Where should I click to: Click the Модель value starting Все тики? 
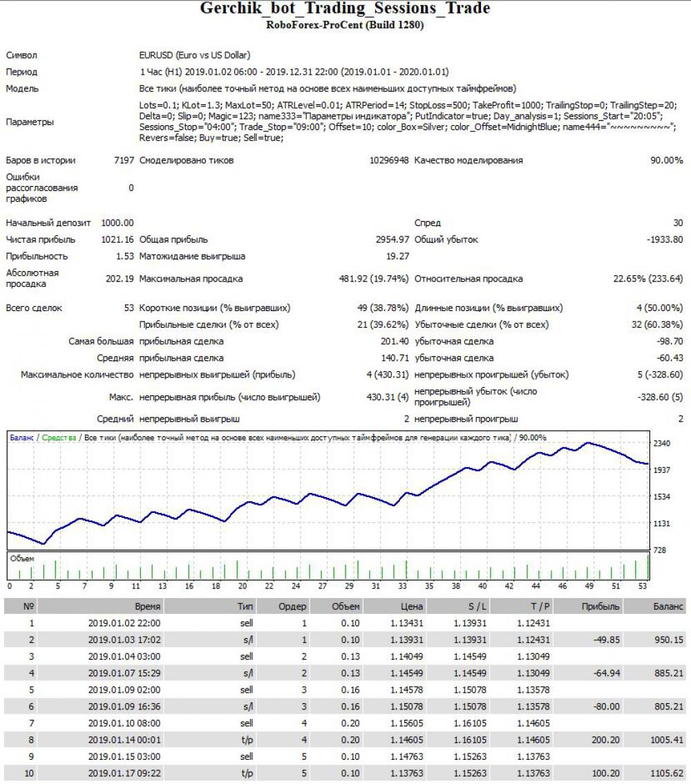click(328, 88)
